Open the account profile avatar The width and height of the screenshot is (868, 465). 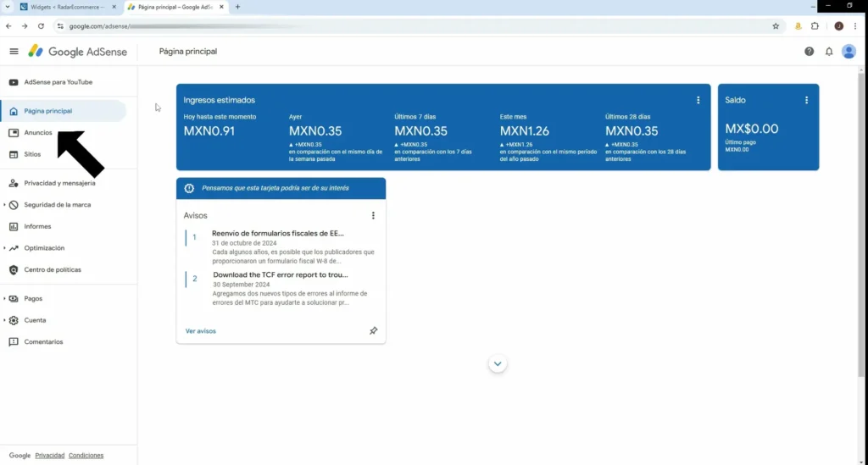849,52
